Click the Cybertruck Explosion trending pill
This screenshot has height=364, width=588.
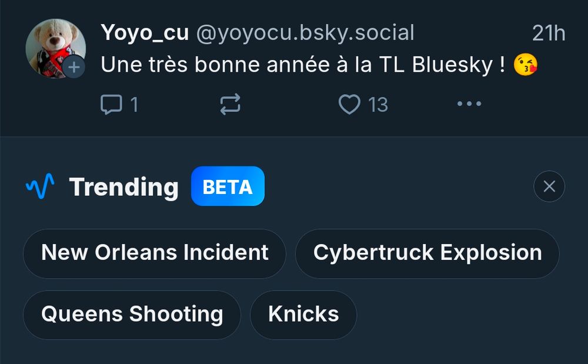(427, 253)
